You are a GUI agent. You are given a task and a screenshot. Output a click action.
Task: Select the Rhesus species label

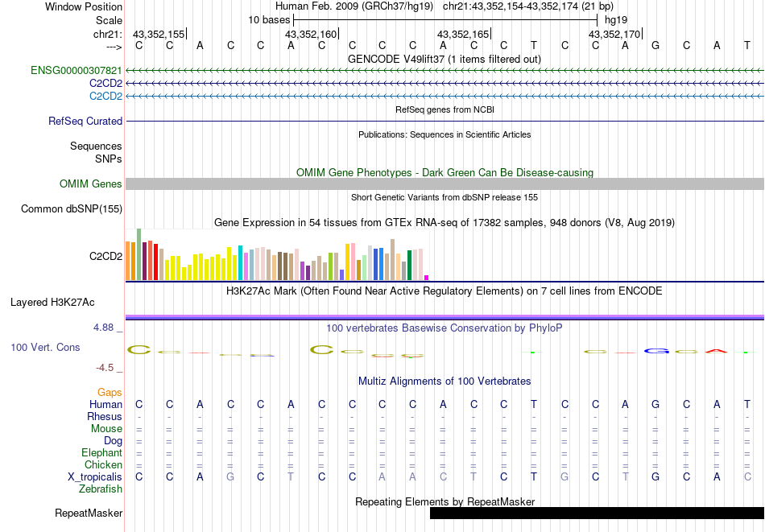(x=105, y=416)
